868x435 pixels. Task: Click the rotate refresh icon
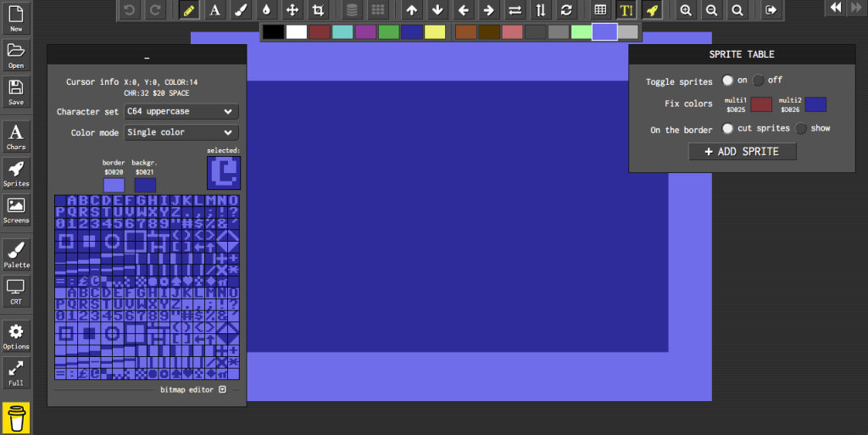(566, 10)
